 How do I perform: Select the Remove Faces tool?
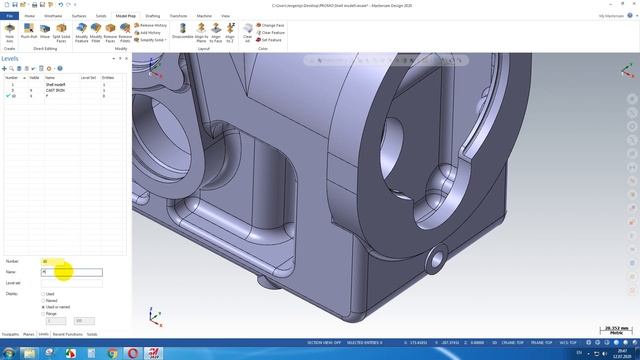coord(110,33)
